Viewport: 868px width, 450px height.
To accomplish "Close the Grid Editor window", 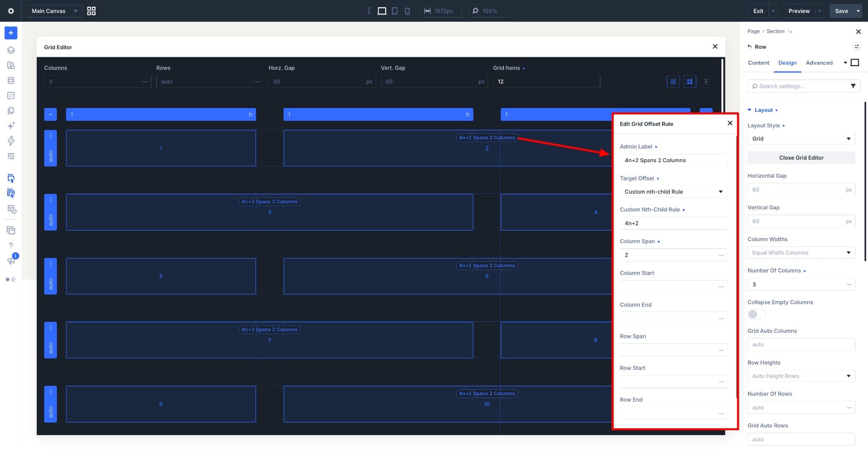I will (715, 47).
